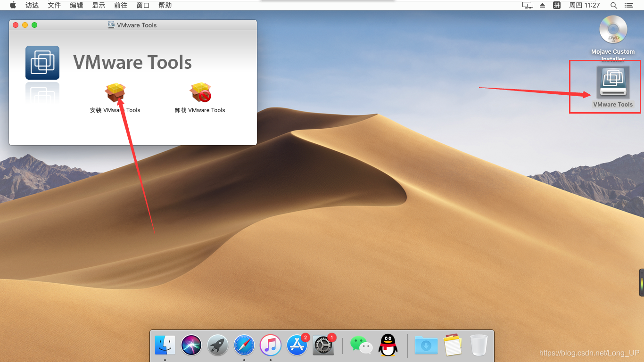Open the 访达 (Finder) menu
The height and width of the screenshot is (362, 644).
[x=32, y=5]
